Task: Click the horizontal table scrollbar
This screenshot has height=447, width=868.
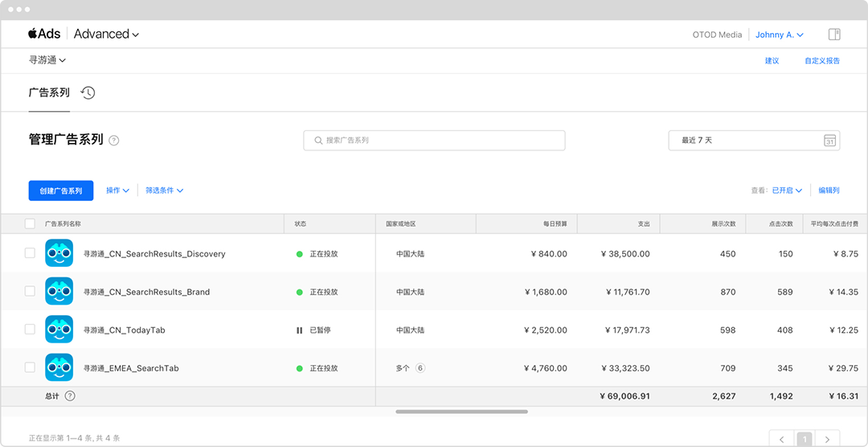Action: coord(461,412)
